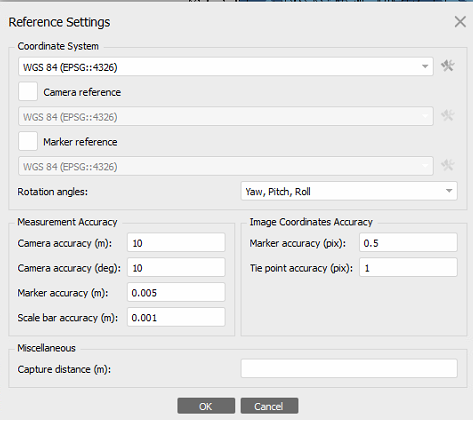The height and width of the screenshot is (422, 475).
Task: Close the Reference Settings dialog
Action: (x=460, y=22)
